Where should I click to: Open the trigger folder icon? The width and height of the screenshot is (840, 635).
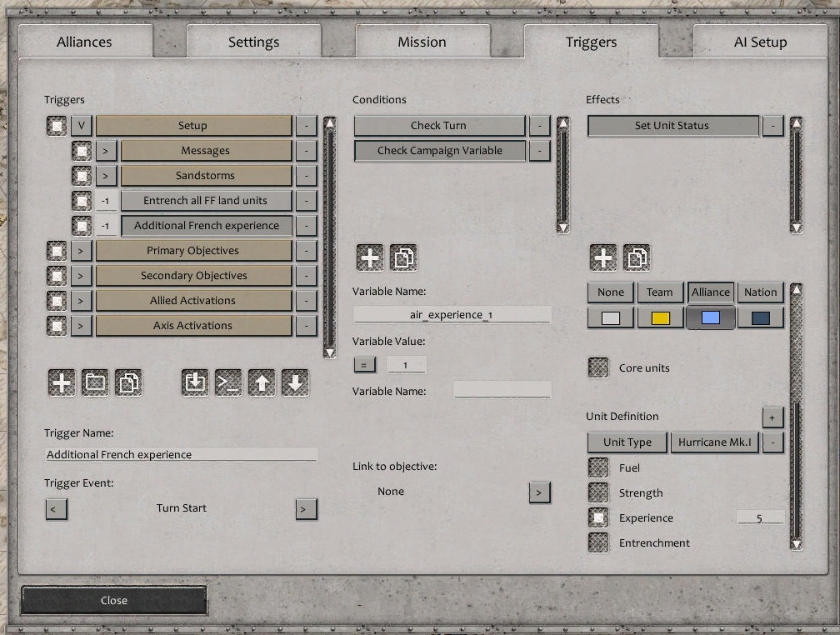pyautogui.click(x=94, y=382)
